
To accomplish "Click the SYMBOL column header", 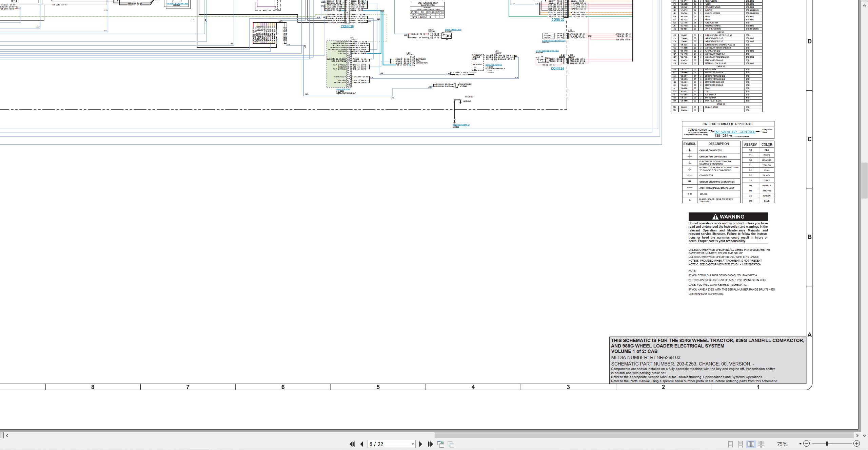I will point(689,144).
